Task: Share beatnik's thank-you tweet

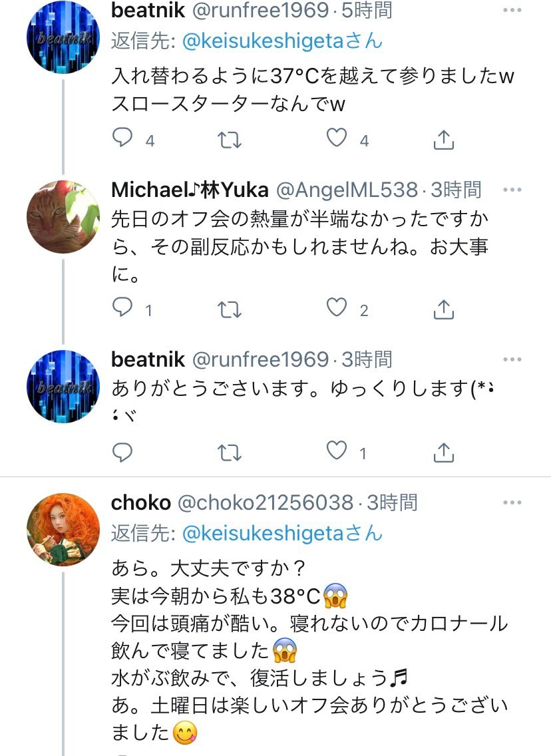Action: (x=443, y=453)
